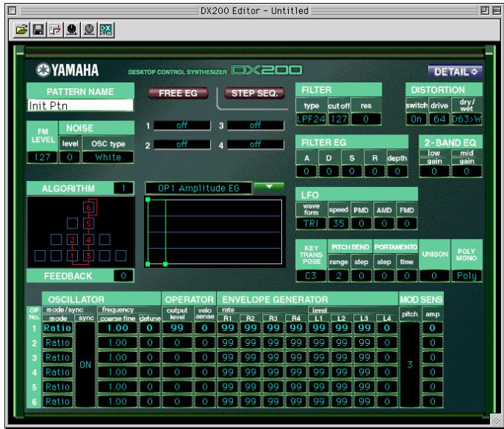Click the window resize grip corner
Screen dimensions: 504x429
[x=494, y=419]
